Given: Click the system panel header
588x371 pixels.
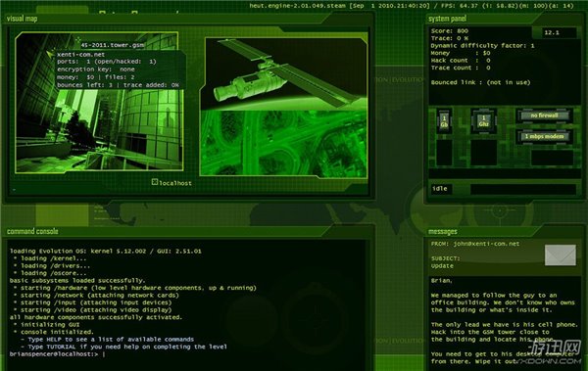Looking at the screenshot, I should click(448, 19).
